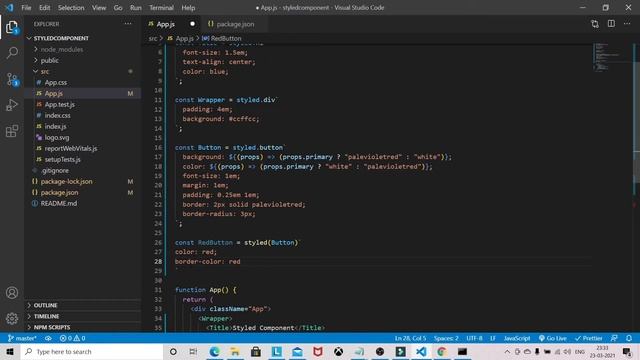Open the Go menu
The height and width of the screenshot is (360, 640).
(118, 8)
